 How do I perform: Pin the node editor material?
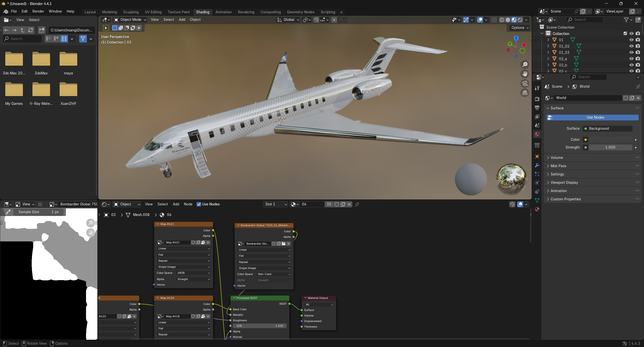[357, 204]
